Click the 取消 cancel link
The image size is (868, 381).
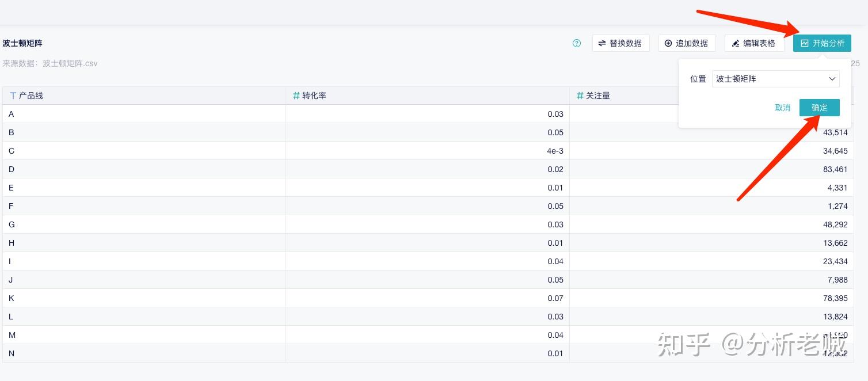click(x=782, y=108)
